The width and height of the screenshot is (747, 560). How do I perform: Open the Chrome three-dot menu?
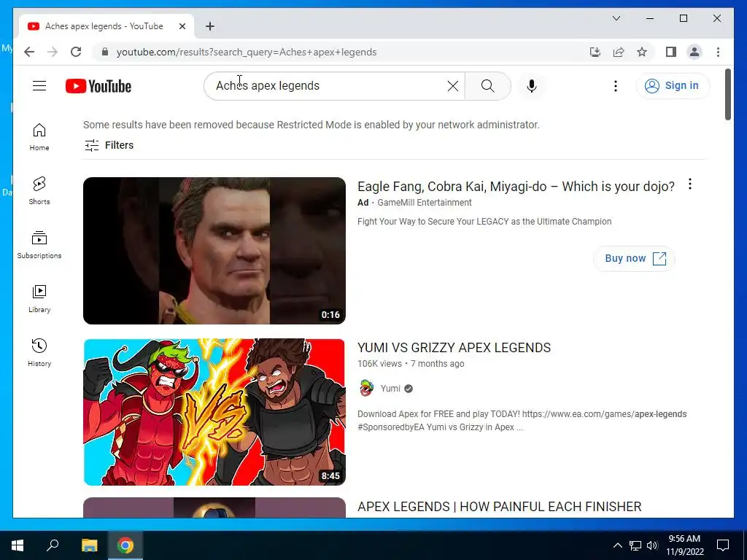click(x=718, y=52)
